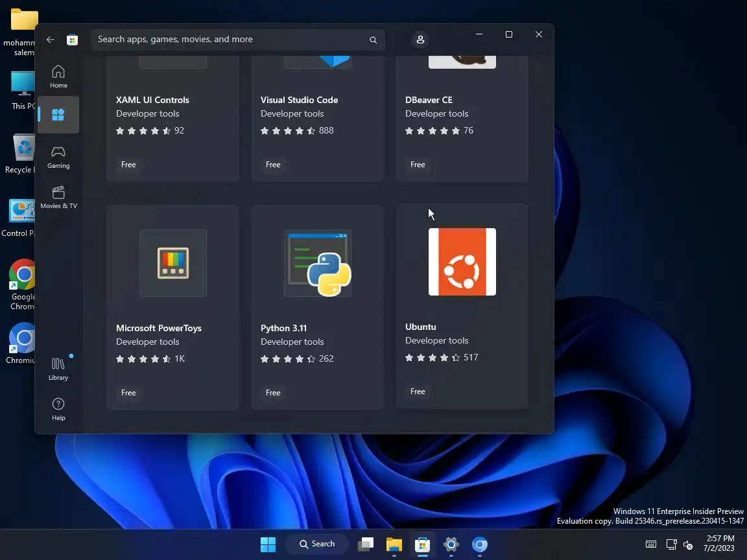The width and height of the screenshot is (747, 560).
Task: Open Help in Store sidebar
Action: point(58,409)
